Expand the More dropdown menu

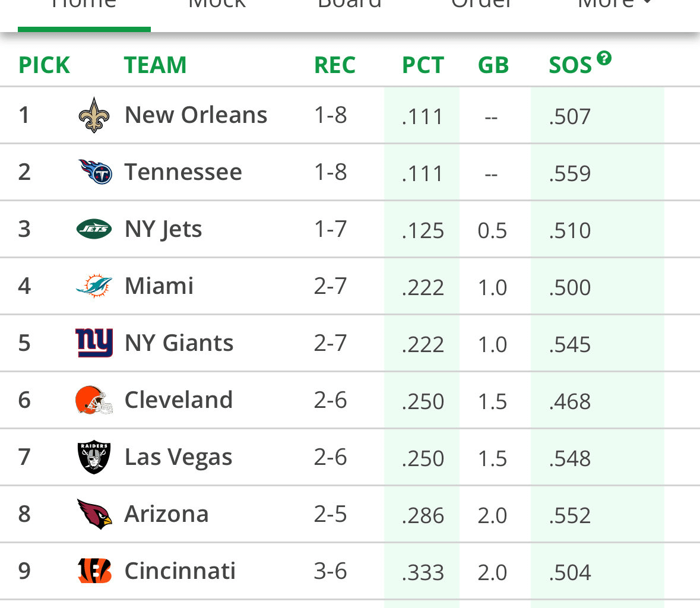[x=610, y=5]
